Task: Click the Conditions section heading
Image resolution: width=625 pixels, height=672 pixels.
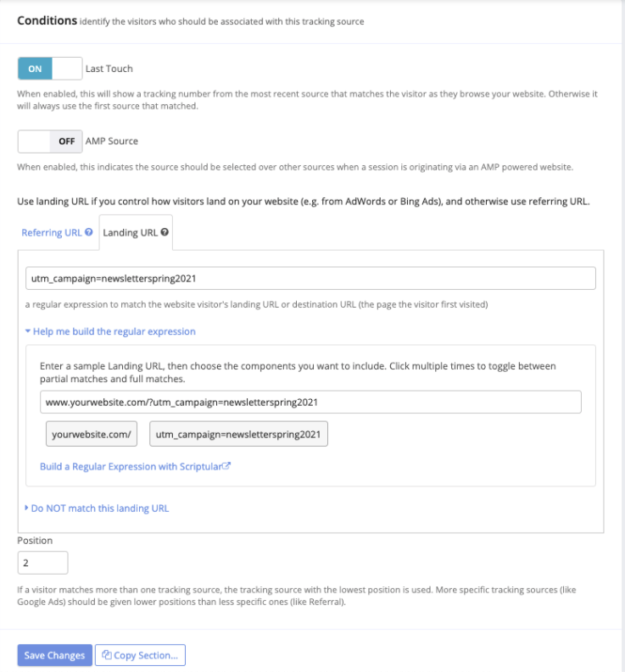Action: [47, 20]
